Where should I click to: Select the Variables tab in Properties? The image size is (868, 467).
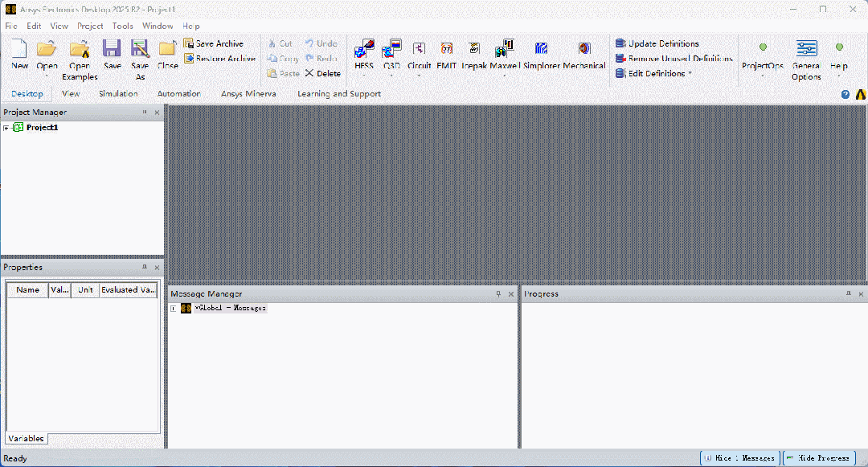(x=26, y=438)
